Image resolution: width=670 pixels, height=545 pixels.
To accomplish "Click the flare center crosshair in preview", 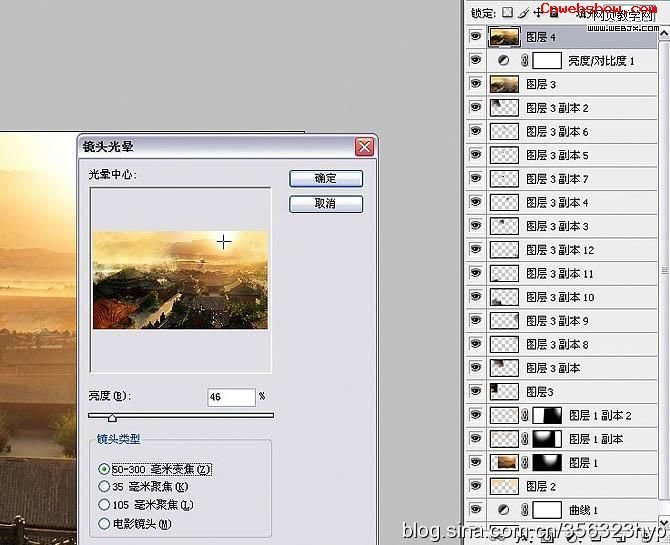I will tap(224, 241).
